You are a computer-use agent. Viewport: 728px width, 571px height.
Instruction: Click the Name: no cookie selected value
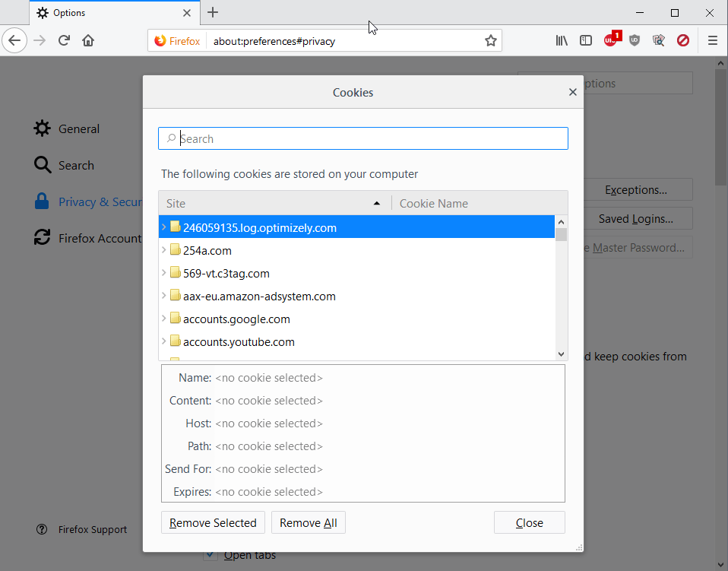(x=269, y=378)
